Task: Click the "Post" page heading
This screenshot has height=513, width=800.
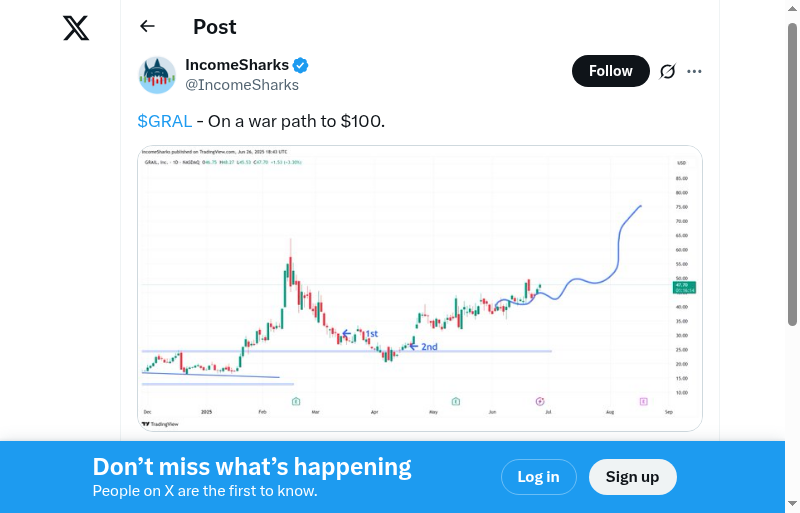Action: point(215,27)
